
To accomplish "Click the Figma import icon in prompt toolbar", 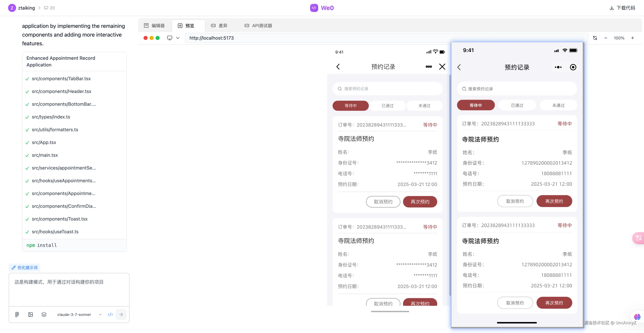I will coord(17,315).
